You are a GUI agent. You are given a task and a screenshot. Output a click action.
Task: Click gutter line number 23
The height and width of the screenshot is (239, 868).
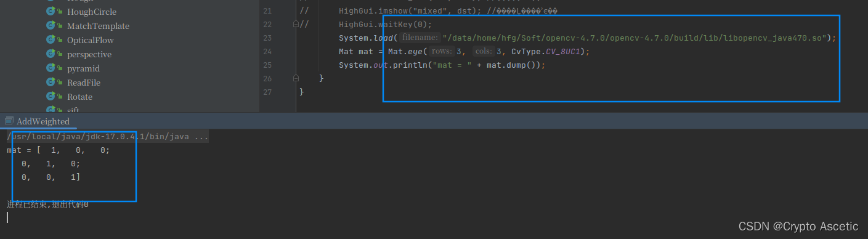point(267,38)
